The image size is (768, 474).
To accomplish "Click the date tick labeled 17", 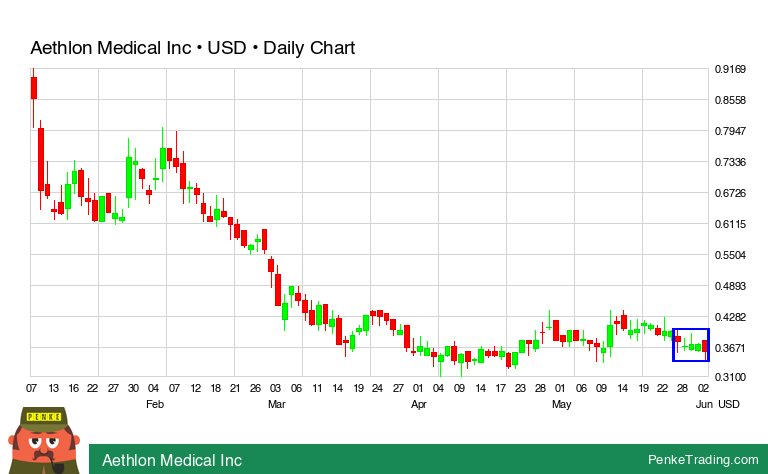I will coord(500,388).
